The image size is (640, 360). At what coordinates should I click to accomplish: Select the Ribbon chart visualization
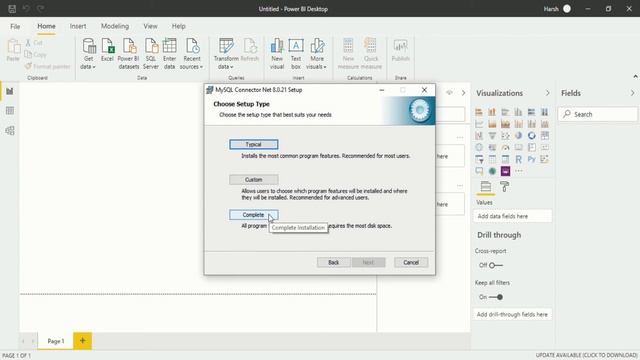[544, 124]
